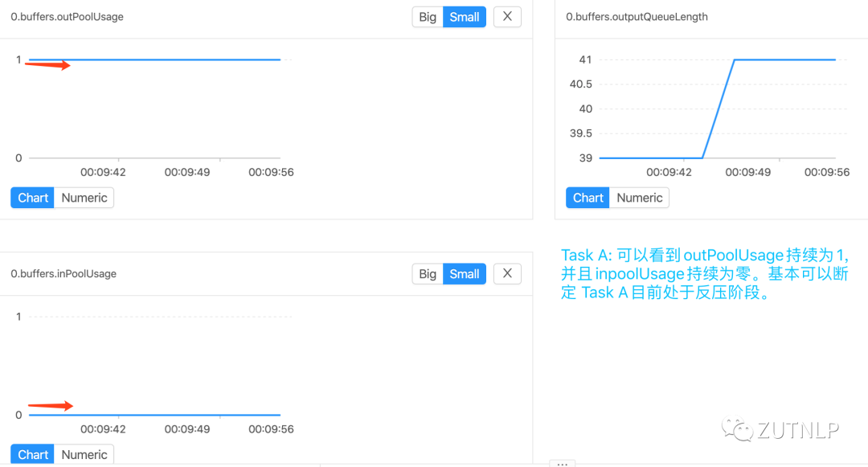Show outputQueueLength as Numeric view

tap(640, 198)
